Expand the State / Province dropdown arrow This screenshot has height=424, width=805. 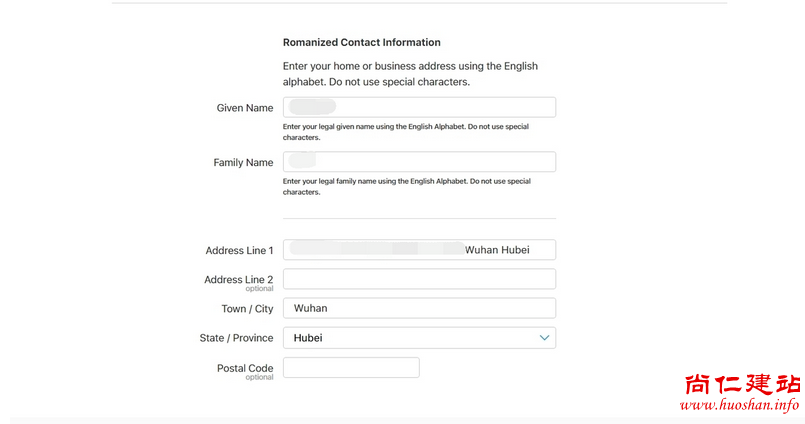pos(544,338)
